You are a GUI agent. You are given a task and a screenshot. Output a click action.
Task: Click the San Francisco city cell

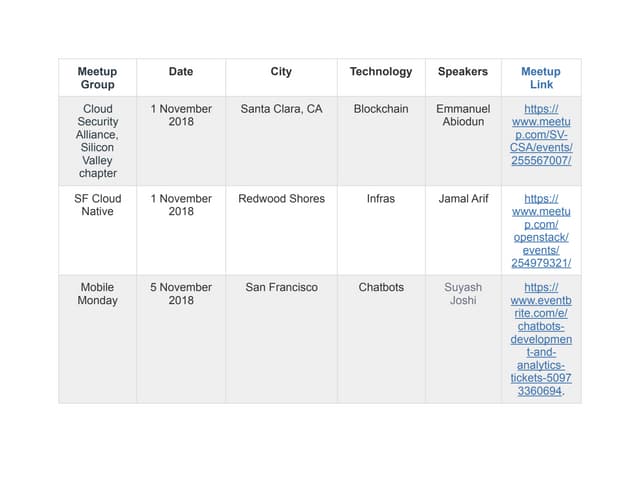[x=281, y=288]
